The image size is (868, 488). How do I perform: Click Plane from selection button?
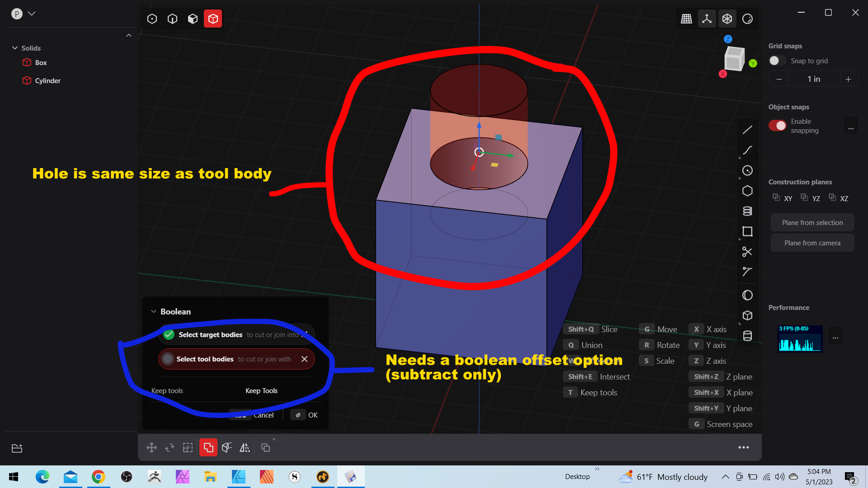click(812, 223)
